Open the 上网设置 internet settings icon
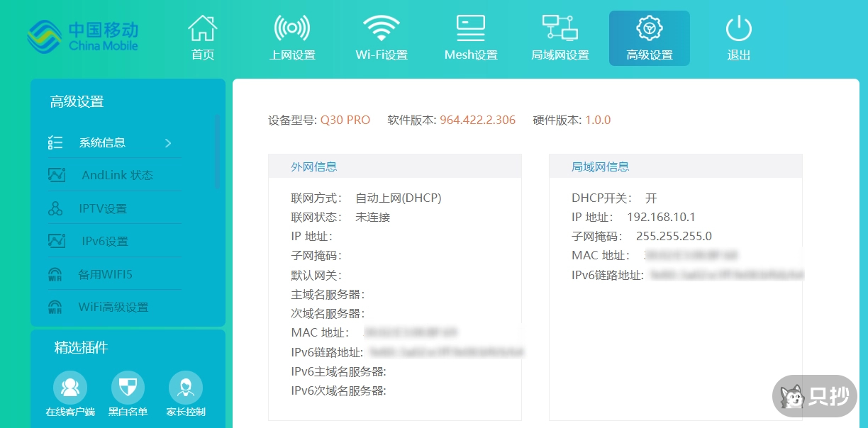The width and height of the screenshot is (868, 428). (293, 28)
